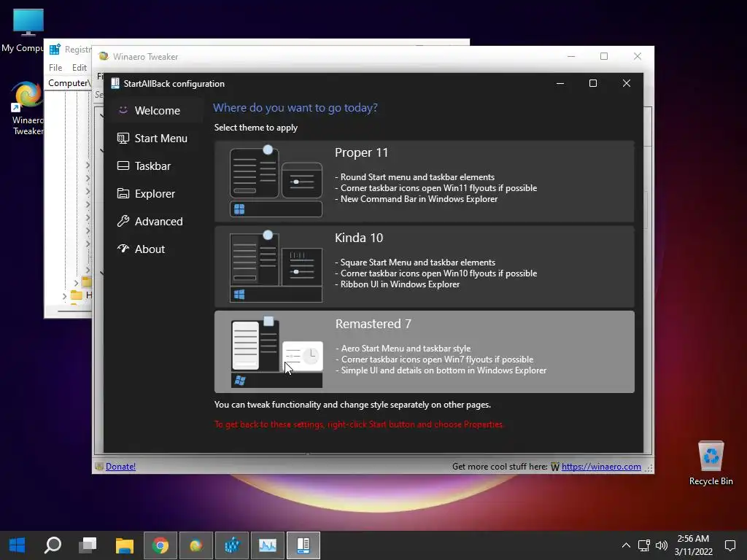
Task: Apply the Proper 11 theme
Action: [x=424, y=181]
